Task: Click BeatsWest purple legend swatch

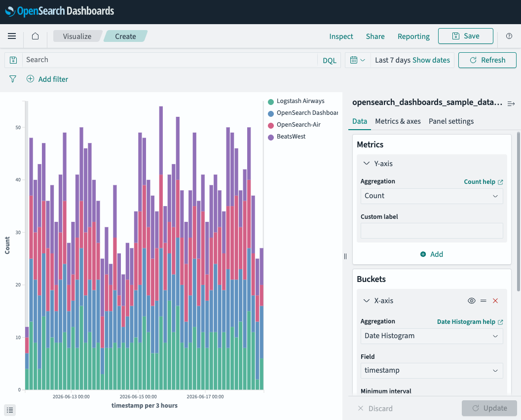Action: [x=271, y=137]
